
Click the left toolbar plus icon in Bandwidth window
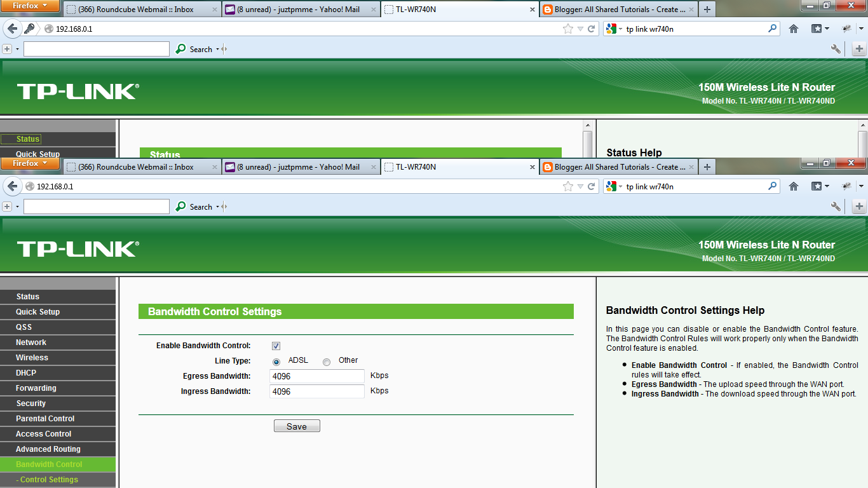[x=7, y=207]
